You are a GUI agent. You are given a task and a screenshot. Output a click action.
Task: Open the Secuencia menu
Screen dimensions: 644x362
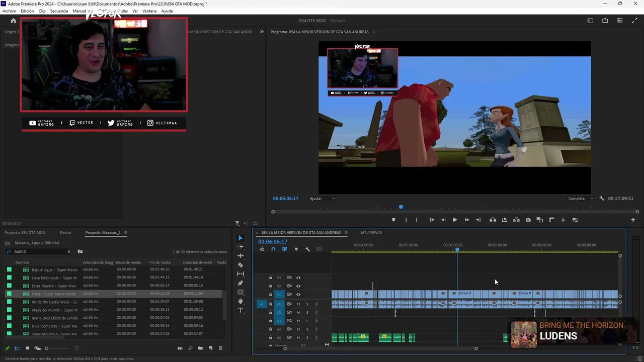59,11
